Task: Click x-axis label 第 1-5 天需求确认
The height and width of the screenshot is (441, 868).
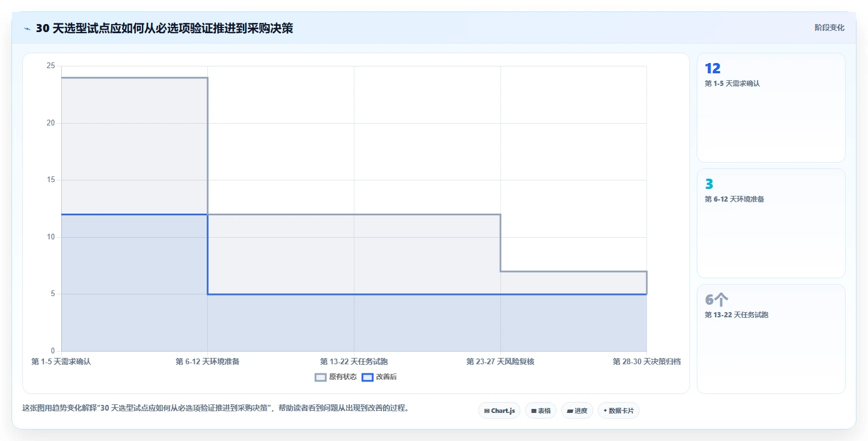Action: [61, 361]
